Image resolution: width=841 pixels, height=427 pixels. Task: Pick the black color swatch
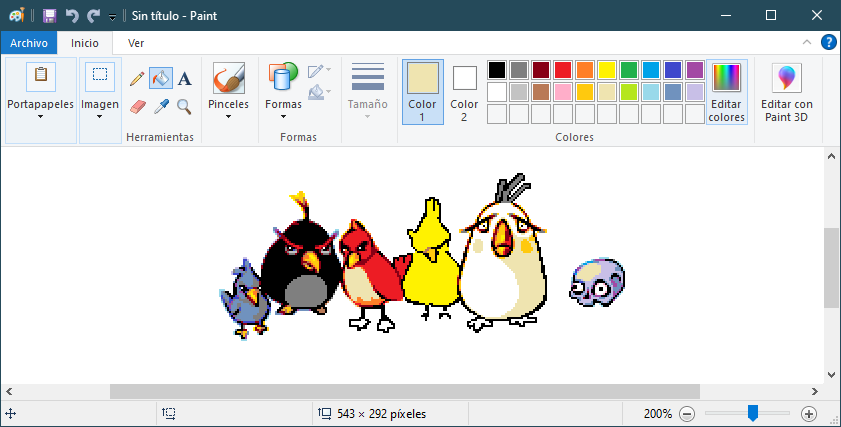tap(497, 70)
